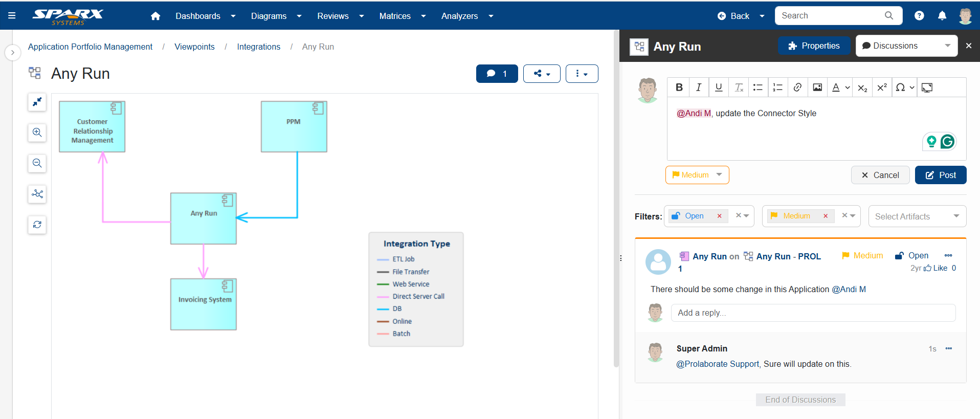This screenshot has height=419, width=980.
Task: Open the Matrices menu
Action: 403,16
